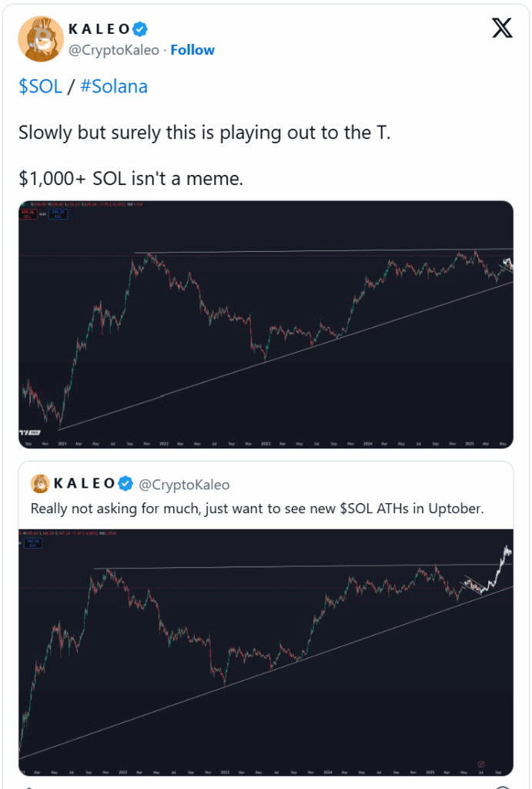Click the verified badge next to KALEO's name
532x789 pixels.
click(140, 30)
